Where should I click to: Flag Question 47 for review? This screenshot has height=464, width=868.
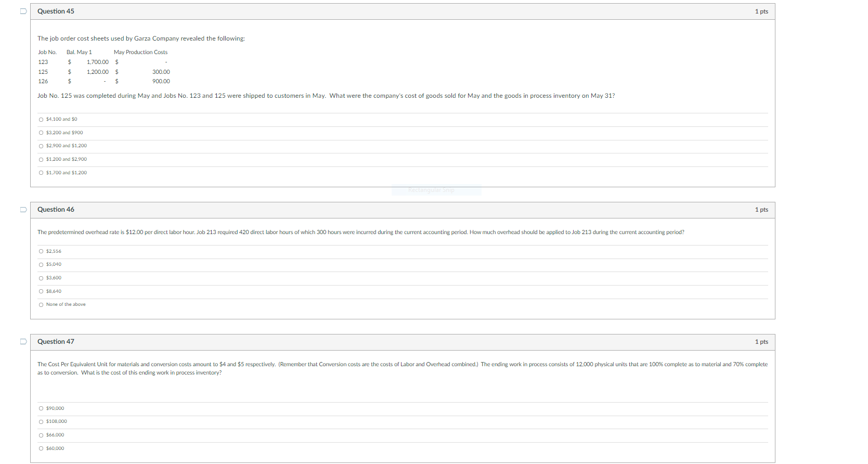tap(23, 342)
